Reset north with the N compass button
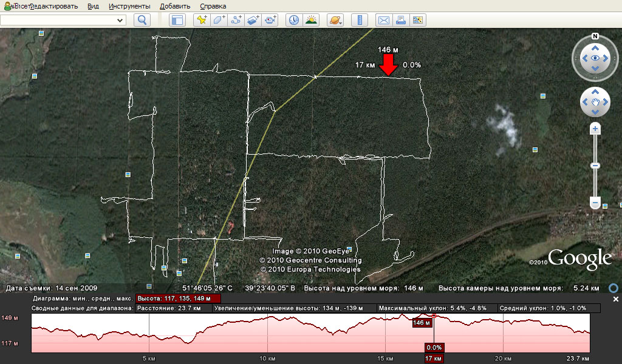This screenshot has width=622, height=364. click(595, 36)
